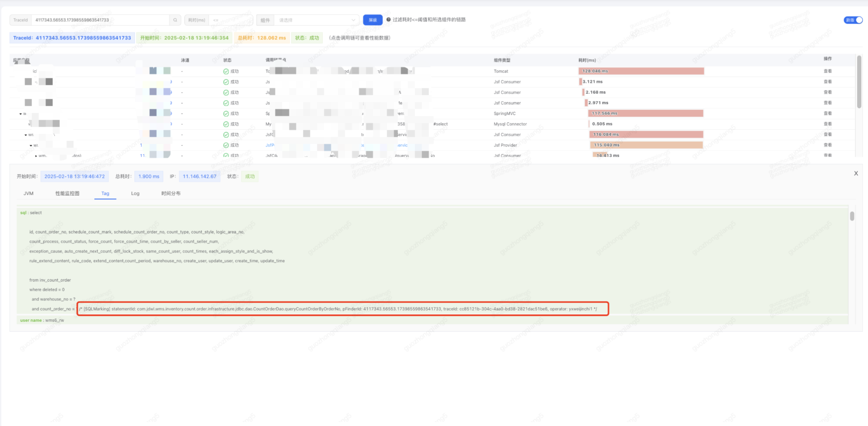
Task: Click the info icon next to filter hint
Action: (389, 20)
